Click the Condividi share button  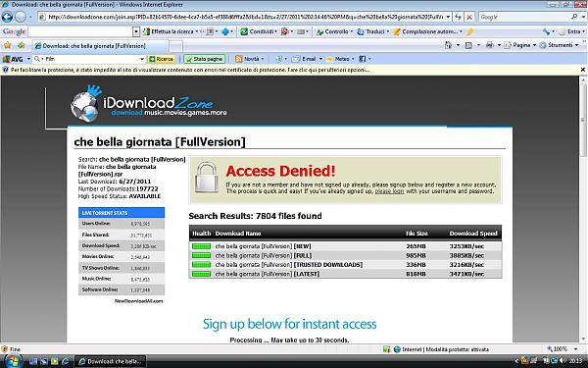[x=258, y=32]
